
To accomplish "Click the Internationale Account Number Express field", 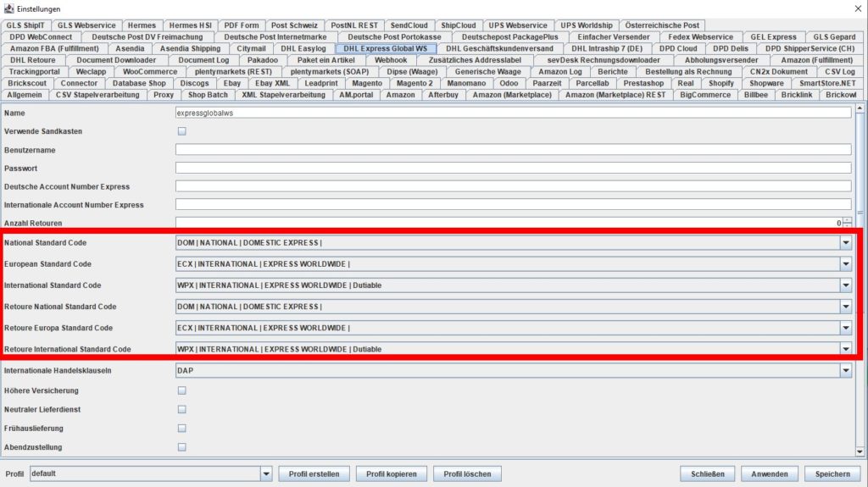I will coord(513,205).
